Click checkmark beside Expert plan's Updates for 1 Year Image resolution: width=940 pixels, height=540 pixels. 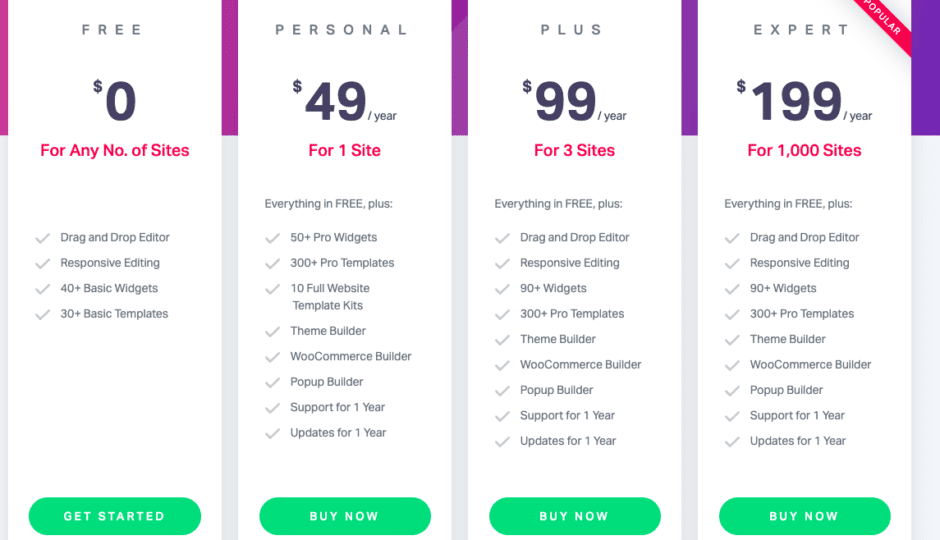(x=732, y=442)
